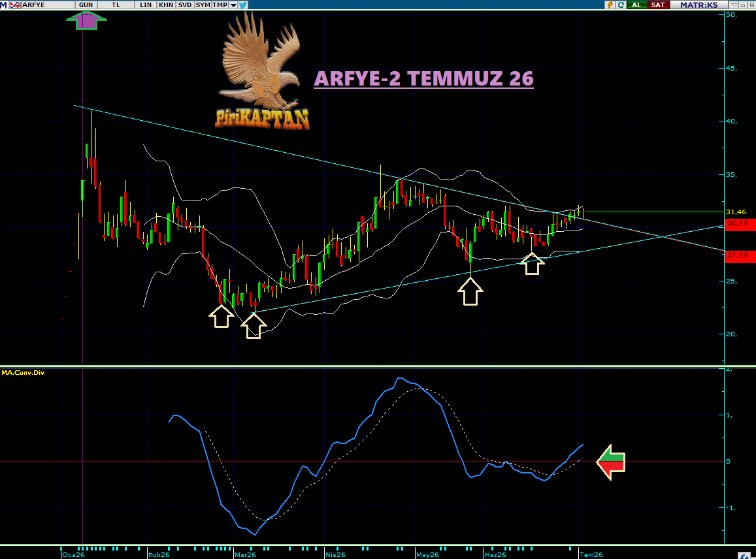Switch the TL currency selector
This screenshot has height=559, width=756.
coord(116,5)
